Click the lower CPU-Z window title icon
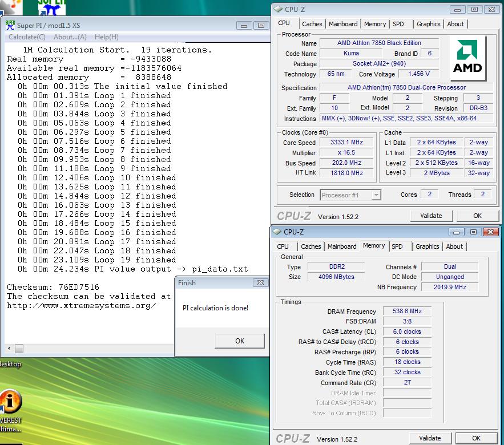 coord(277,232)
